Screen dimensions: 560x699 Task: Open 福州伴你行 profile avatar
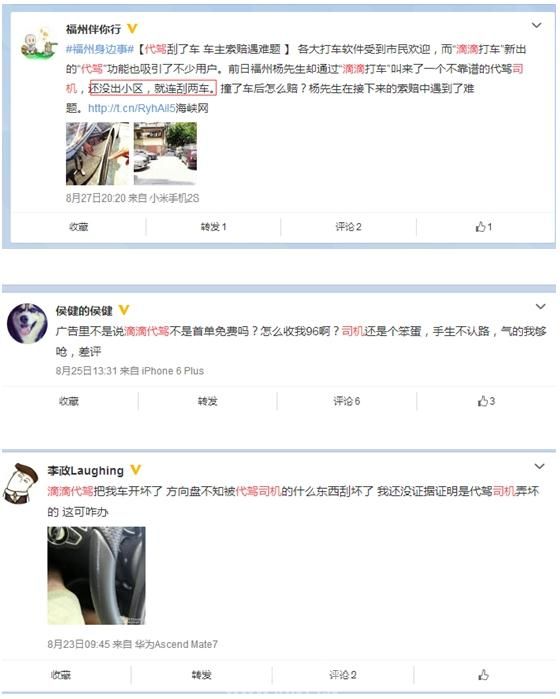[38, 43]
